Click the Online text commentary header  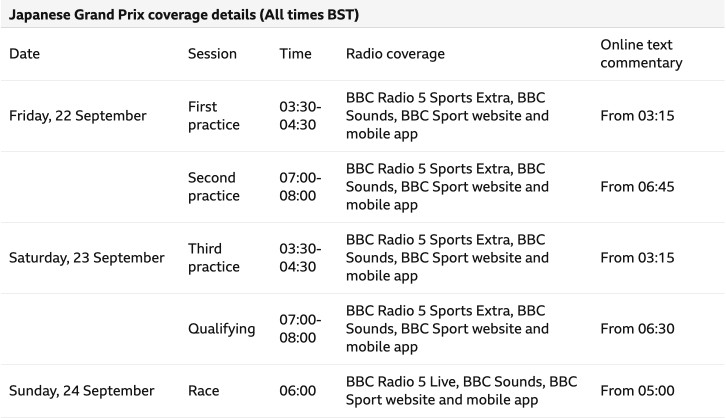click(x=641, y=54)
